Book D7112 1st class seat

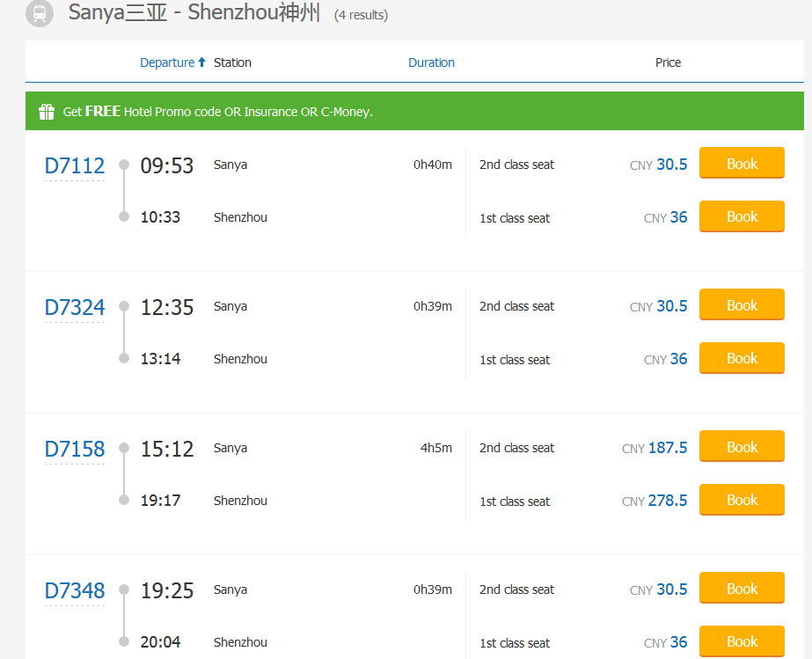tap(741, 216)
